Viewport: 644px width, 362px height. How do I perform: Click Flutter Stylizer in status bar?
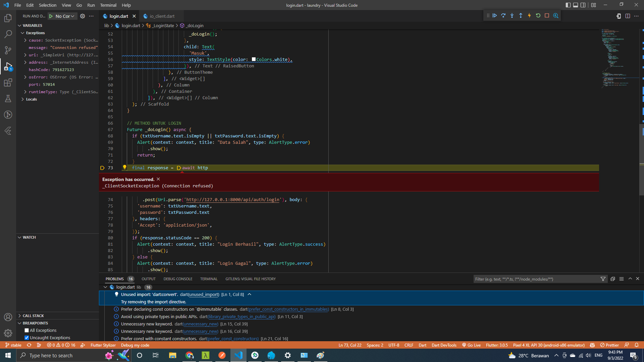click(103, 345)
